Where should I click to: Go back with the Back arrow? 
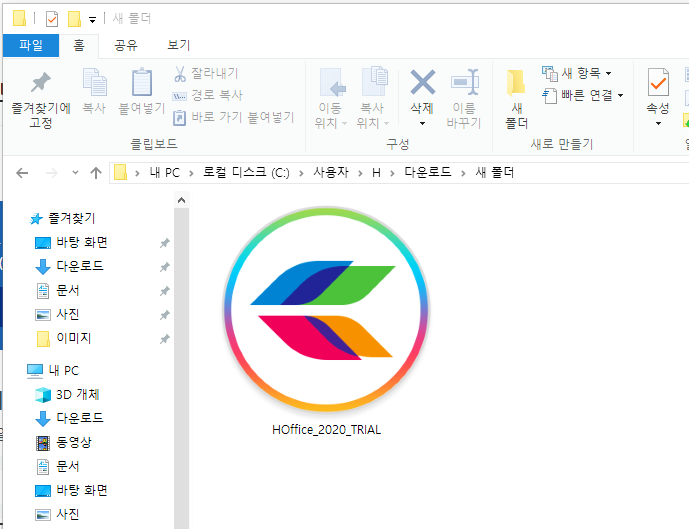[22, 173]
